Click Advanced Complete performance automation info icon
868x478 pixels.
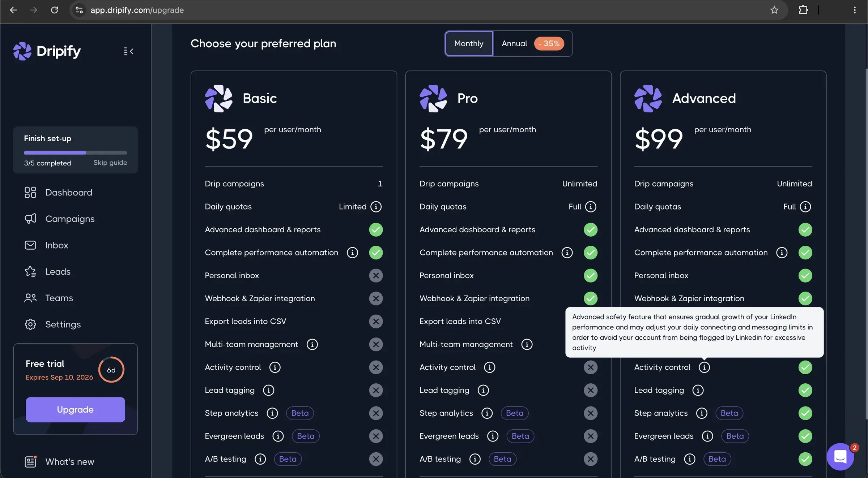pos(782,253)
